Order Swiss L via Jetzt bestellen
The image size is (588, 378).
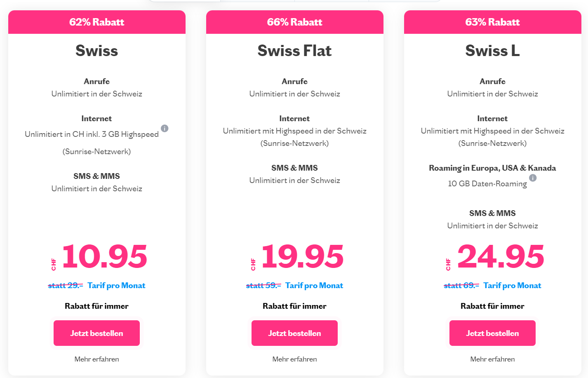[492, 333]
